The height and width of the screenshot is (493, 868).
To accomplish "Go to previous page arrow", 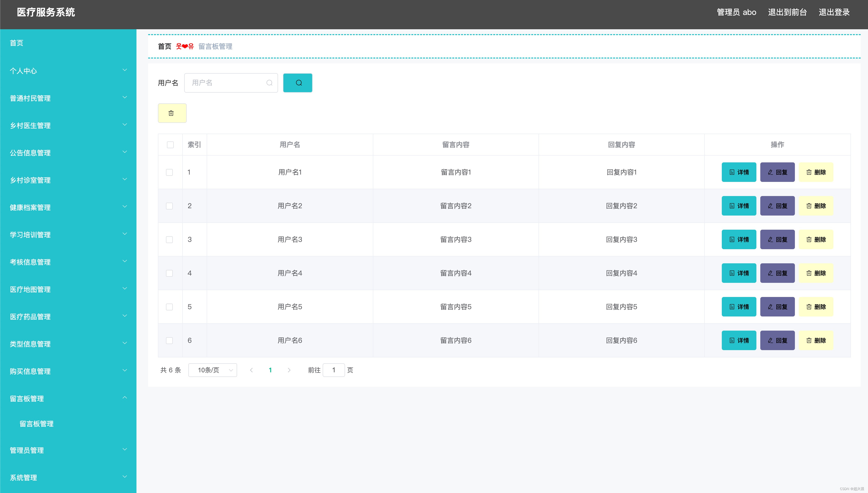I will [251, 370].
